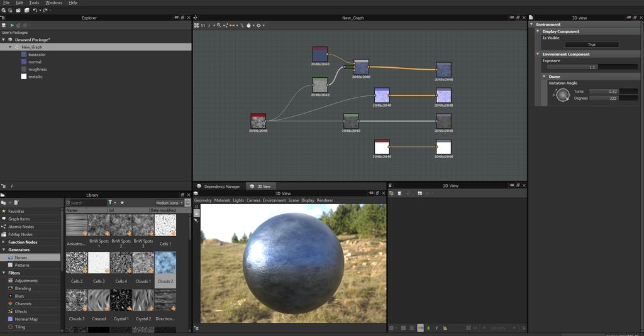Select the basecolor output in Explorer
Screen dimensions: 644x336
click(x=36, y=55)
